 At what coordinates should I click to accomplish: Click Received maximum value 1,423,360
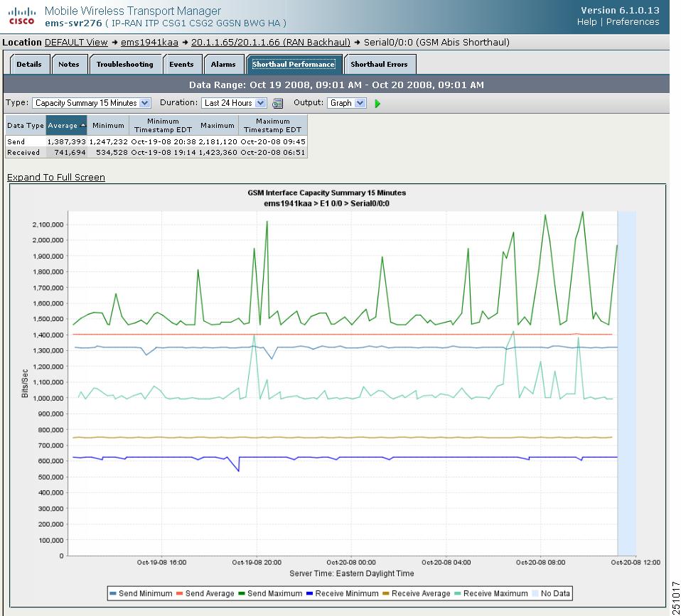pos(218,152)
